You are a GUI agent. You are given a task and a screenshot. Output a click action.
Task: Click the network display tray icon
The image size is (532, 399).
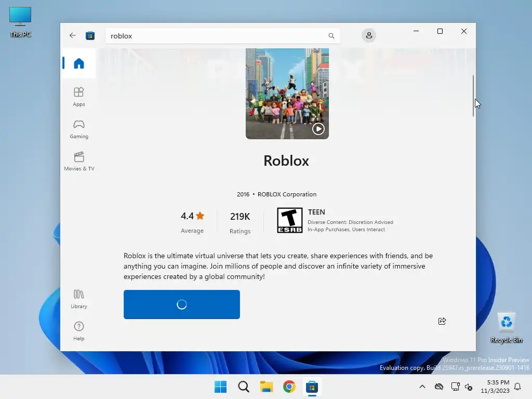(x=455, y=387)
